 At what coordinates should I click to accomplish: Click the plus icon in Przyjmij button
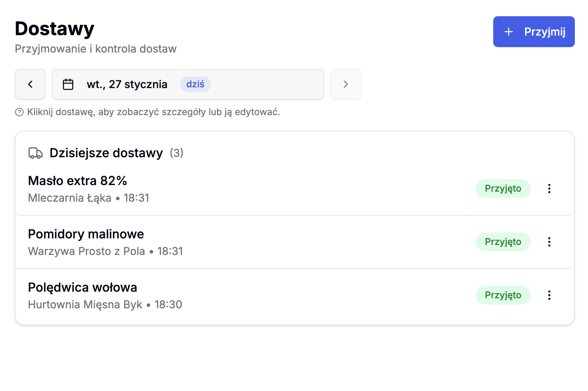pyautogui.click(x=509, y=32)
